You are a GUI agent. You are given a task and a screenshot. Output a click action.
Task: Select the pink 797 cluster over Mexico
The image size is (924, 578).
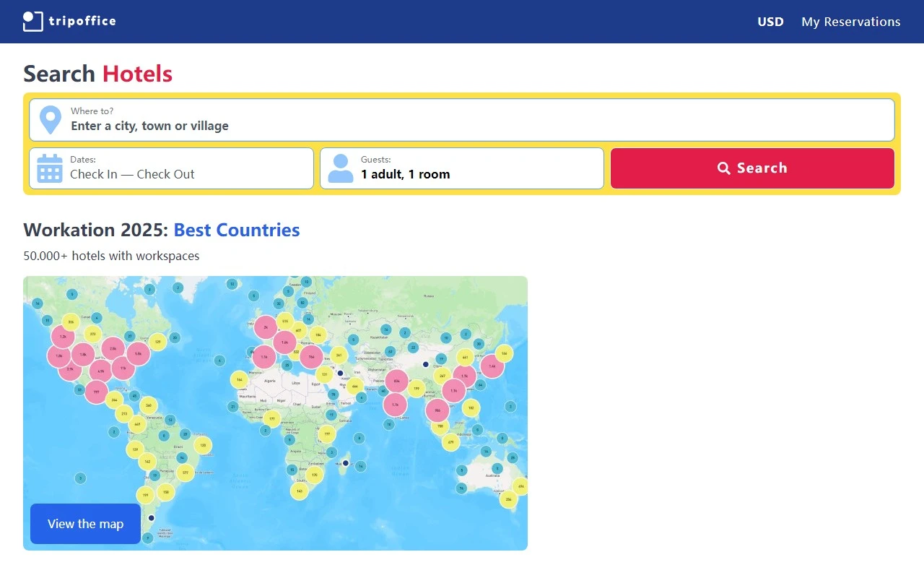[96, 392]
